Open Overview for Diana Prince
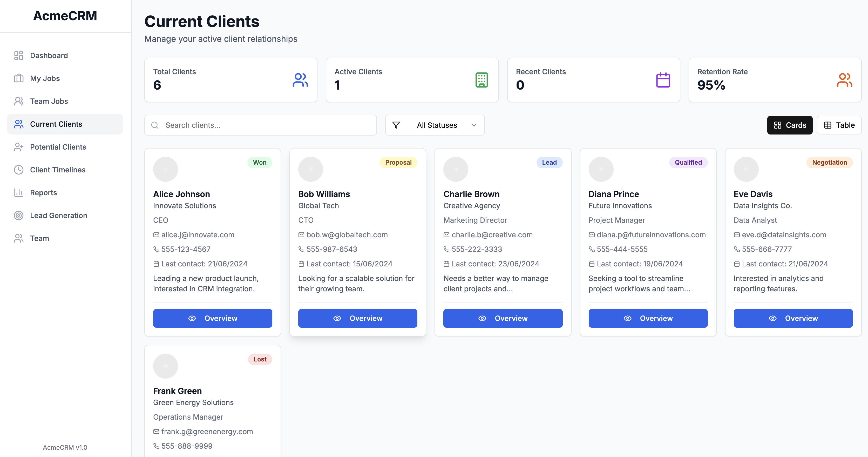 pyautogui.click(x=648, y=319)
